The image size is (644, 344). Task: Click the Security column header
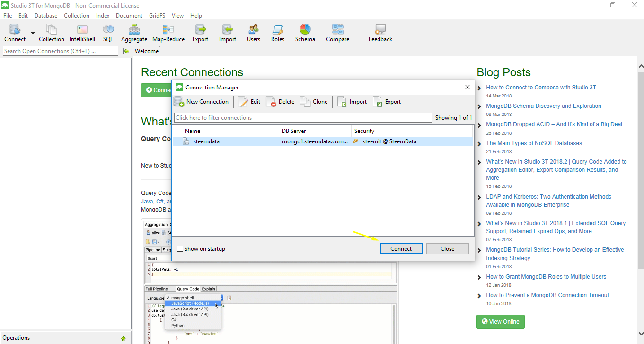click(x=412, y=131)
